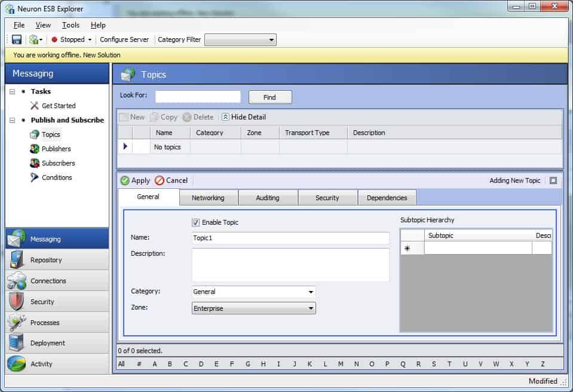The image size is (573, 392).
Task: Click the Topics header globe icon
Action: click(x=128, y=75)
